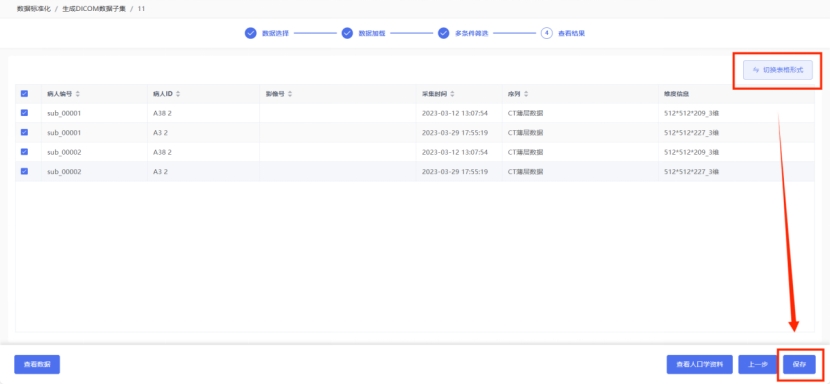830x385 pixels.
Task: Click 512*512*227_3维 in the sub_00001 row
Action: 691,133
